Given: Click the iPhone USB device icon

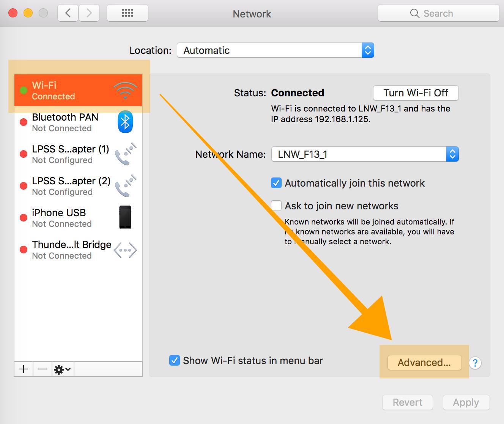Looking at the screenshot, I should point(125,217).
